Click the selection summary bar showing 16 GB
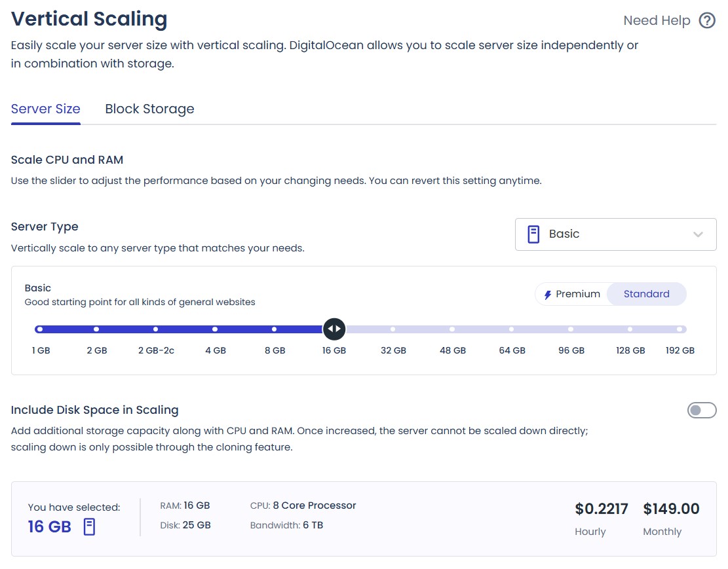This screenshot has width=728, height=569. (x=364, y=519)
